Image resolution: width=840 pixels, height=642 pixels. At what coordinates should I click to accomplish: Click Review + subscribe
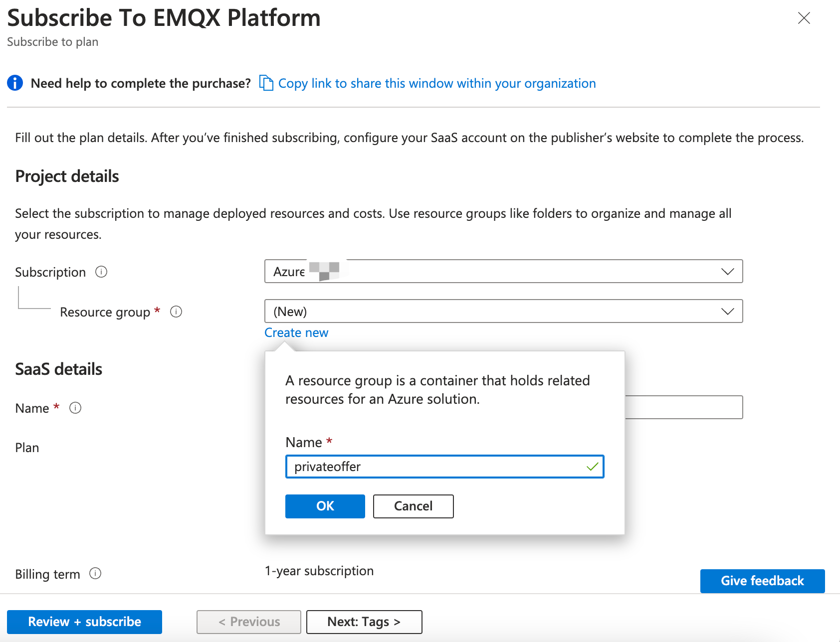click(x=84, y=622)
